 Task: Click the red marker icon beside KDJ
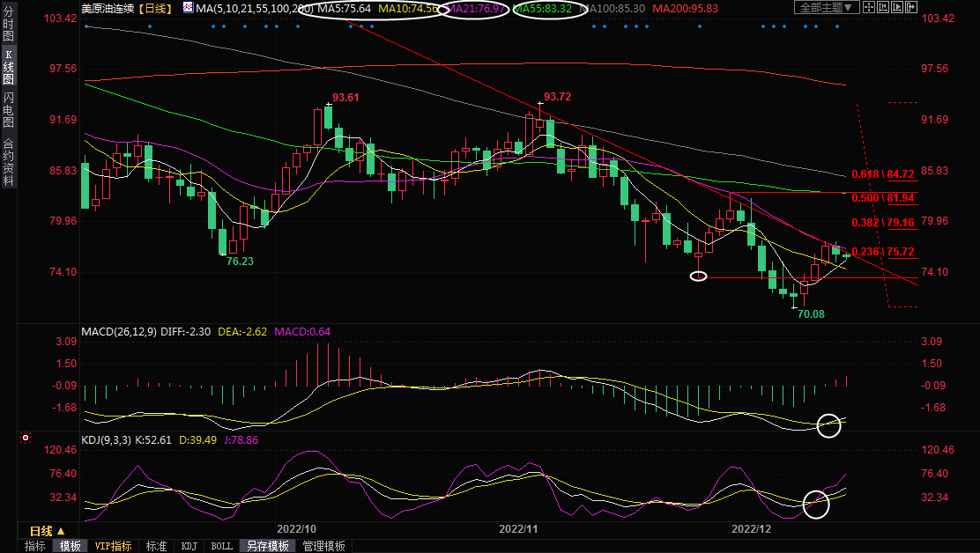pyautogui.click(x=26, y=438)
